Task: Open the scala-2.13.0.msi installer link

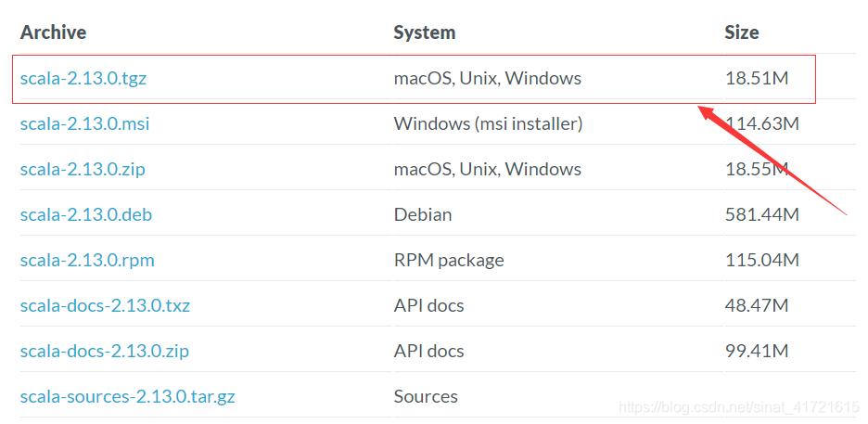Action: click(x=84, y=124)
